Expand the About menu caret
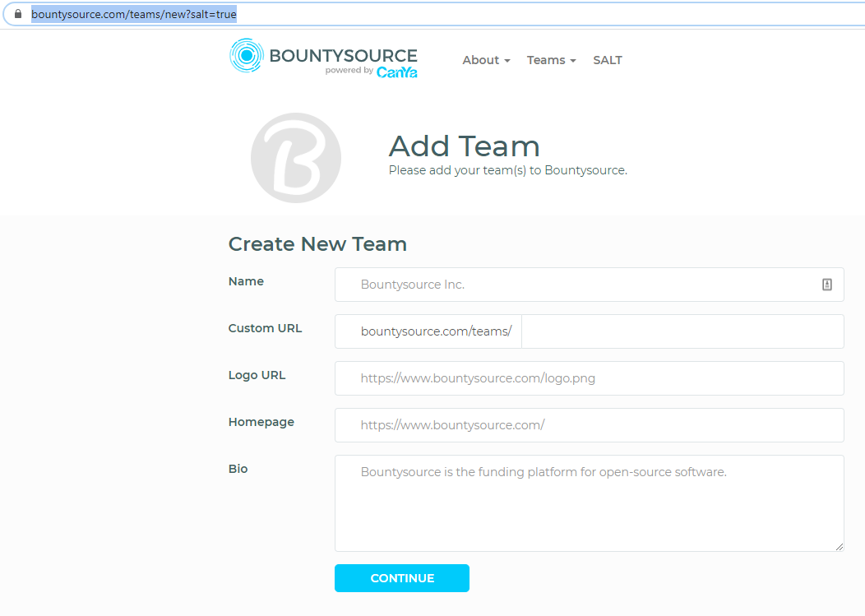865x616 pixels. tap(507, 61)
